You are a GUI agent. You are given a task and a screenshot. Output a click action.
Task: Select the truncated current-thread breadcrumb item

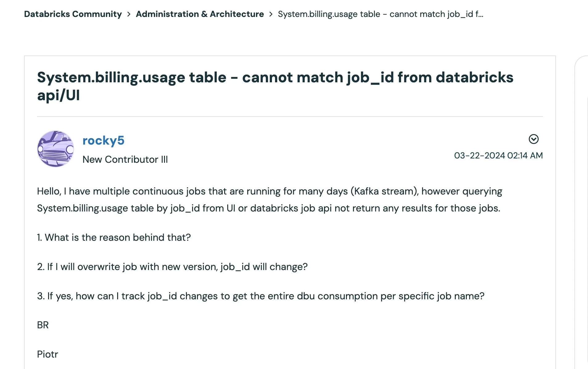[x=380, y=14]
